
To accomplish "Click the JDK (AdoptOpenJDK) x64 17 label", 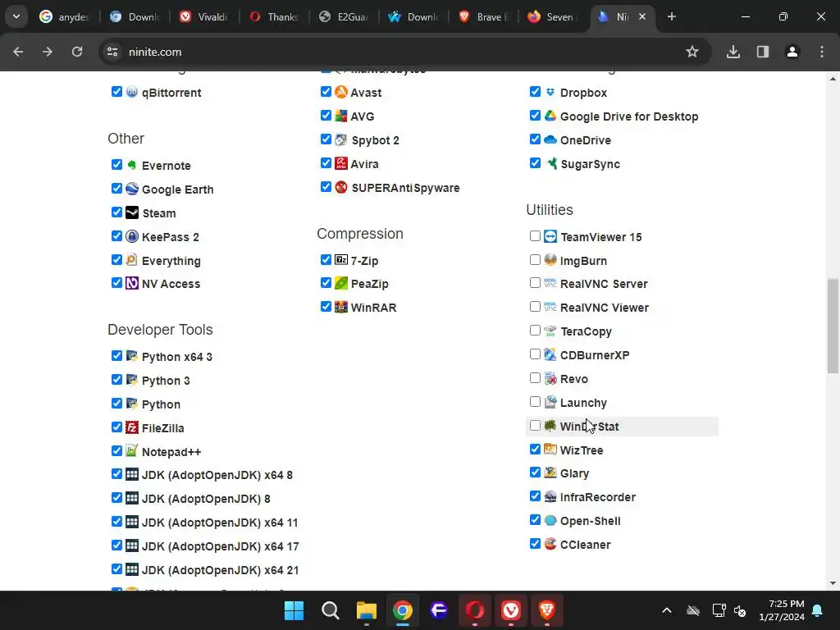I will (x=220, y=546).
